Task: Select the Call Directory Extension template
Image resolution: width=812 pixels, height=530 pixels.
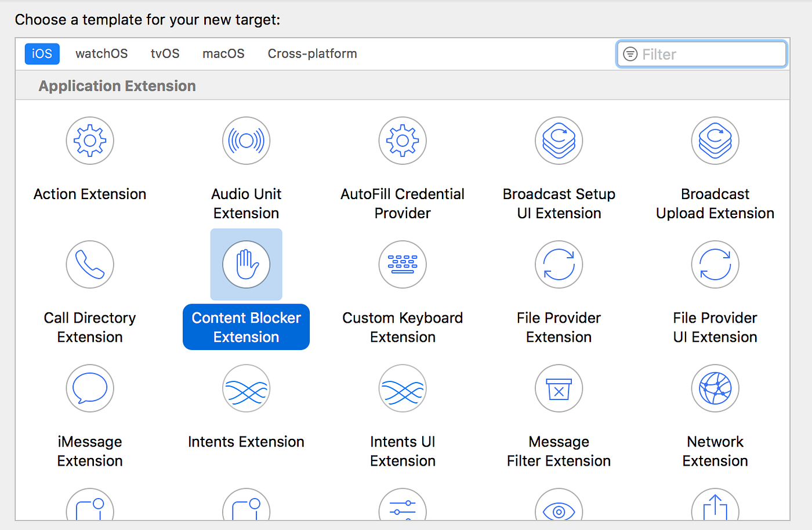Action: click(x=90, y=264)
